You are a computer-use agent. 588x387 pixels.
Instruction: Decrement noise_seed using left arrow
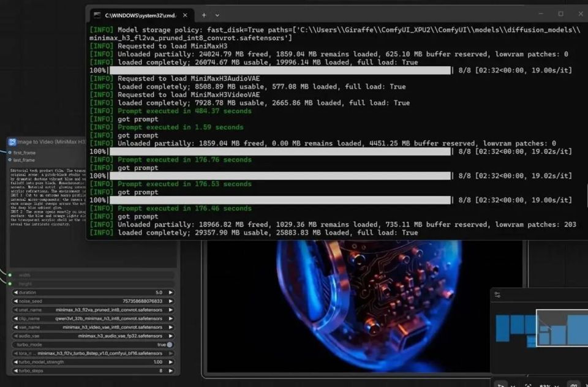[x=16, y=301]
